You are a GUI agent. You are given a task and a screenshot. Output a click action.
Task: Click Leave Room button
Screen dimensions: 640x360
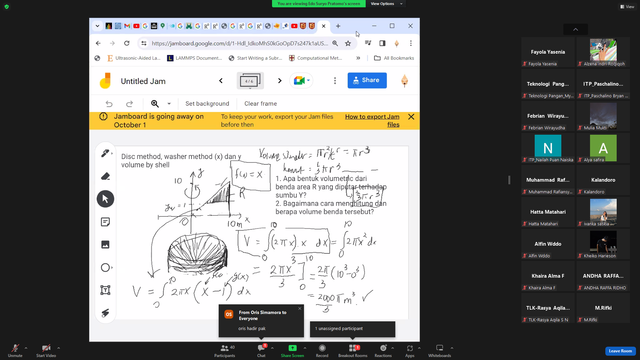(620, 351)
